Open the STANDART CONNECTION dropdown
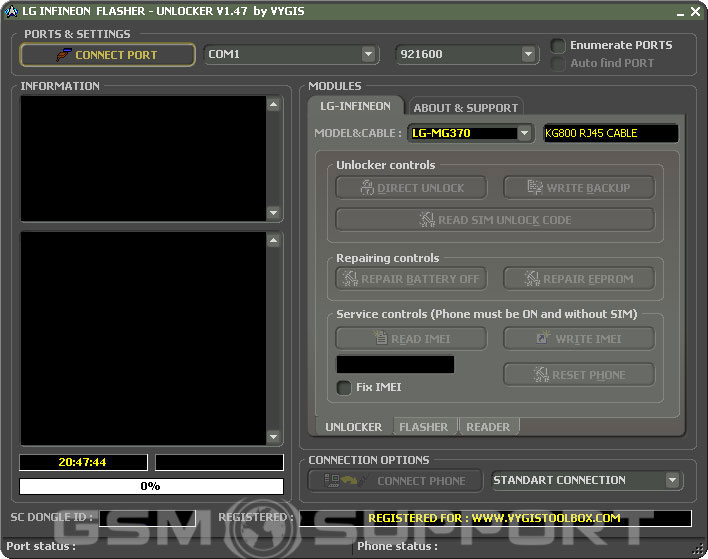Viewport: 708px width, 559px height. pos(587,480)
